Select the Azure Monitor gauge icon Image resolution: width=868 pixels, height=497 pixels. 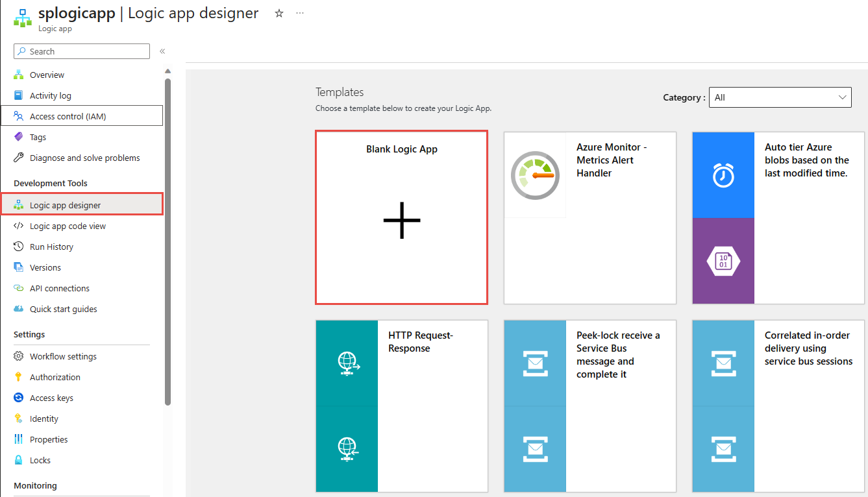[535, 175]
